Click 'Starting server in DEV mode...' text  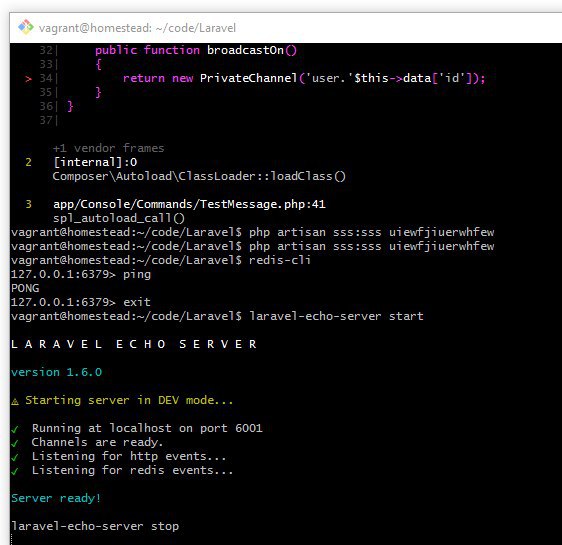coord(129,400)
